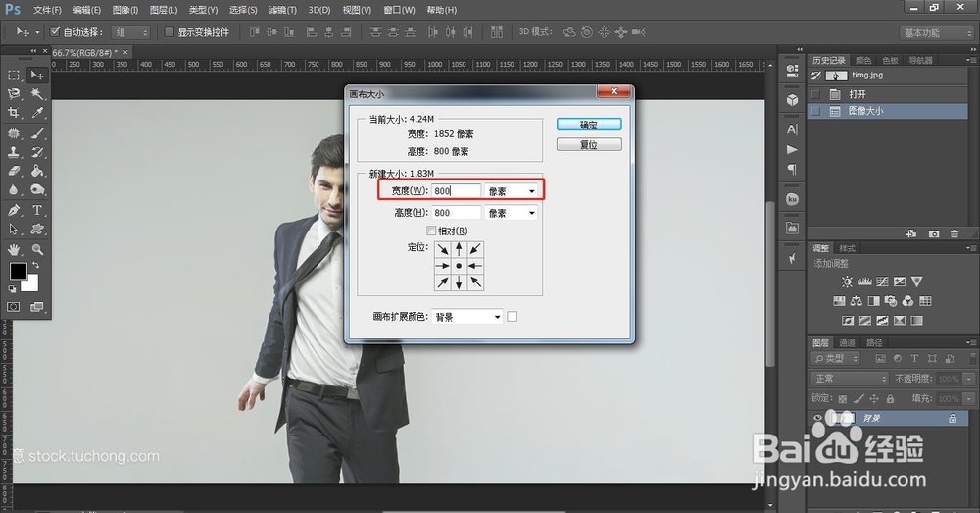
Task: Hide the 背景 layer with eye icon
Action: 817,418
